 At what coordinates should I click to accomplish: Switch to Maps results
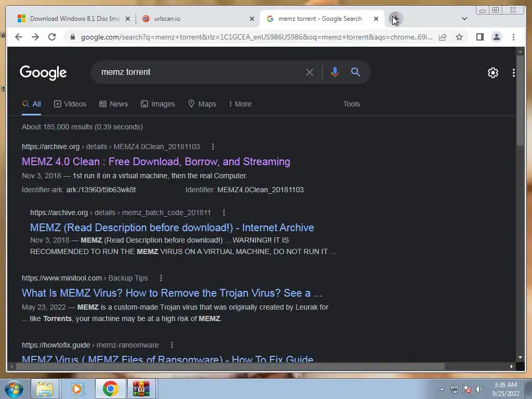pyautogui.click(x=202, y=104)
